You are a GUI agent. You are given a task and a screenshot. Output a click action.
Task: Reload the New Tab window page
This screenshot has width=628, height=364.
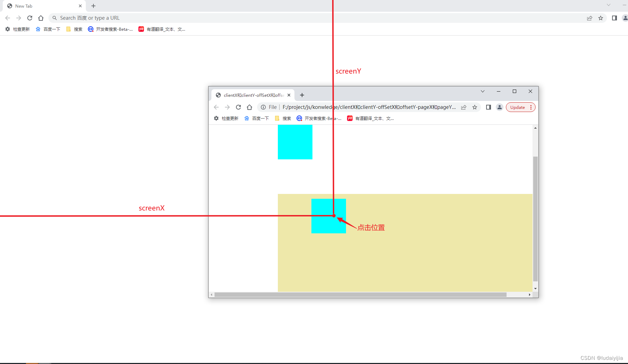point(30,18)
